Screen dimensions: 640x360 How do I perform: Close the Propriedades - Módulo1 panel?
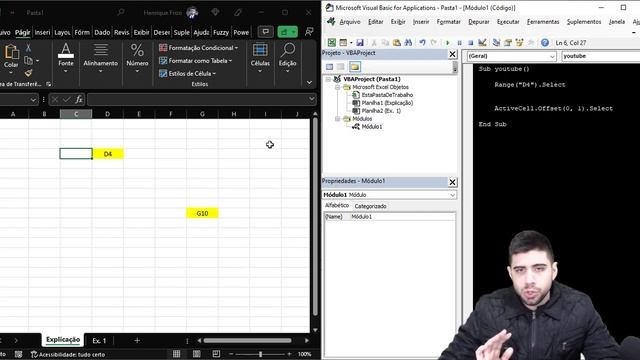click(452, 182)
